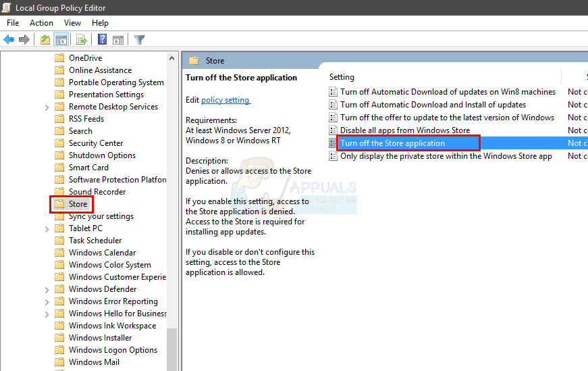Viewport: 588px width, 371px height.
Task: Expand Windows Error Reporting folder
Action: pos(47,302)
